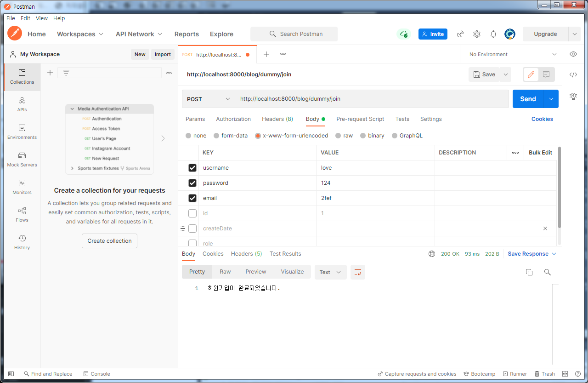Click the network globe icon in response
Image resolution: width=588 pixels, height=383 pixels.
[x=432, y=254]
